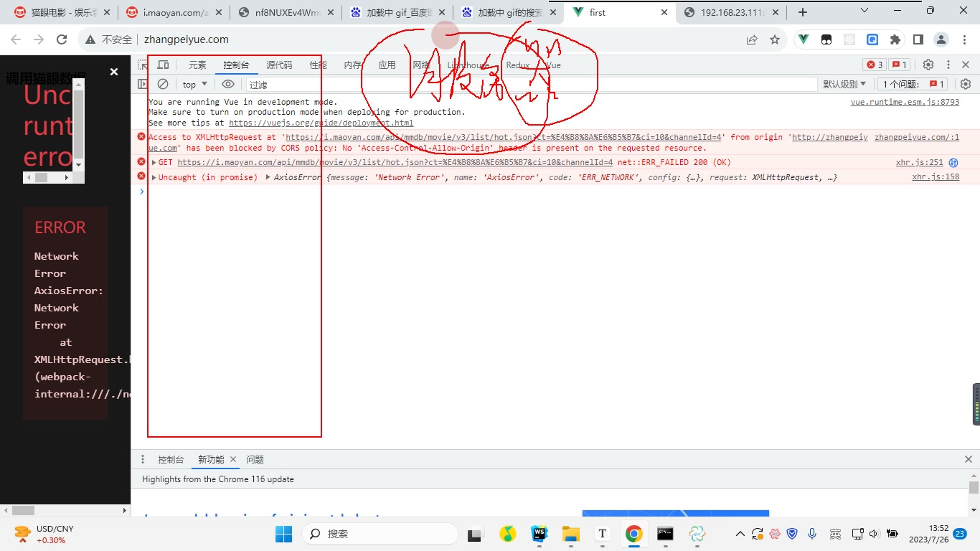980x551 pixels.
Task: Open DevTools settings gear in top bar
Action: pos(928,65)
